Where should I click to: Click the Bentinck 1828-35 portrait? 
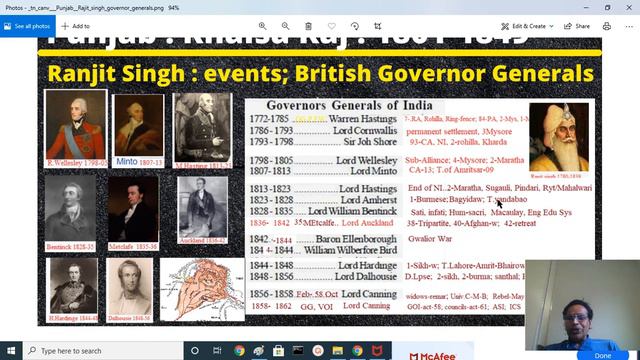coord(71,213)
